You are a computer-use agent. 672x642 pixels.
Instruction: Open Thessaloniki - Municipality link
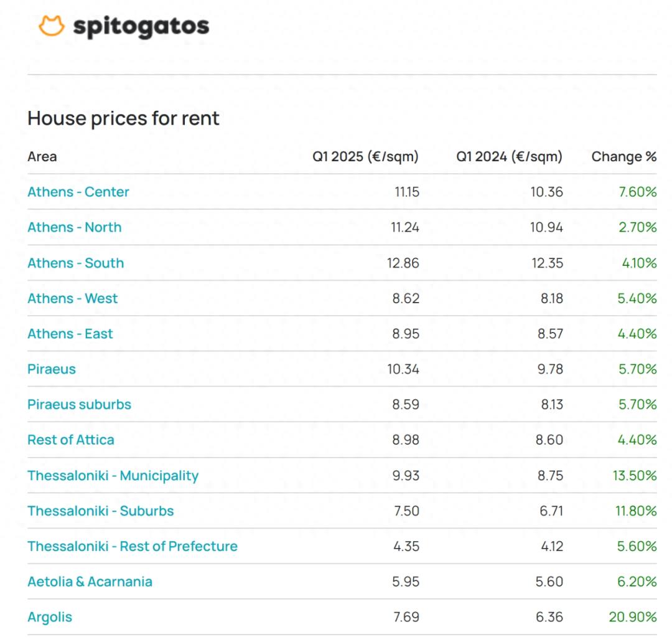[113, 476]
